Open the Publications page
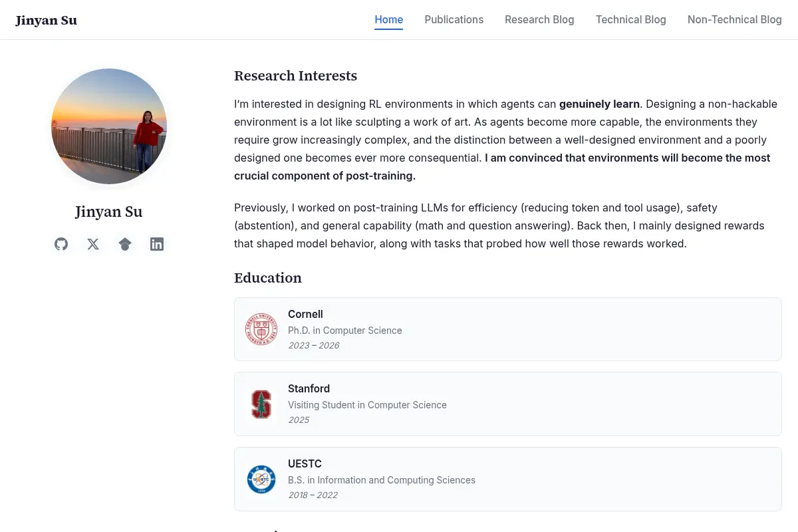Viewport: 798px width, 532px height. (x=454, y=20)
